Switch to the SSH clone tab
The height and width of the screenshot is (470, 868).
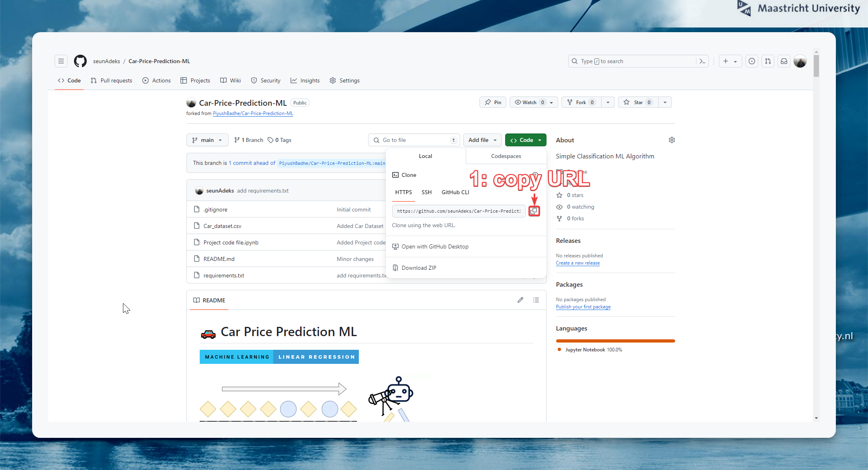pyautogui.click(x=426, y=192)
